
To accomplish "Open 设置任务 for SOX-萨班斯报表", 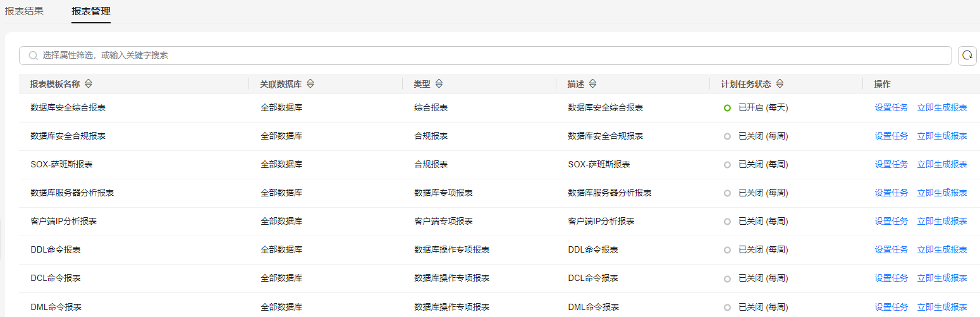I will 891,164.
